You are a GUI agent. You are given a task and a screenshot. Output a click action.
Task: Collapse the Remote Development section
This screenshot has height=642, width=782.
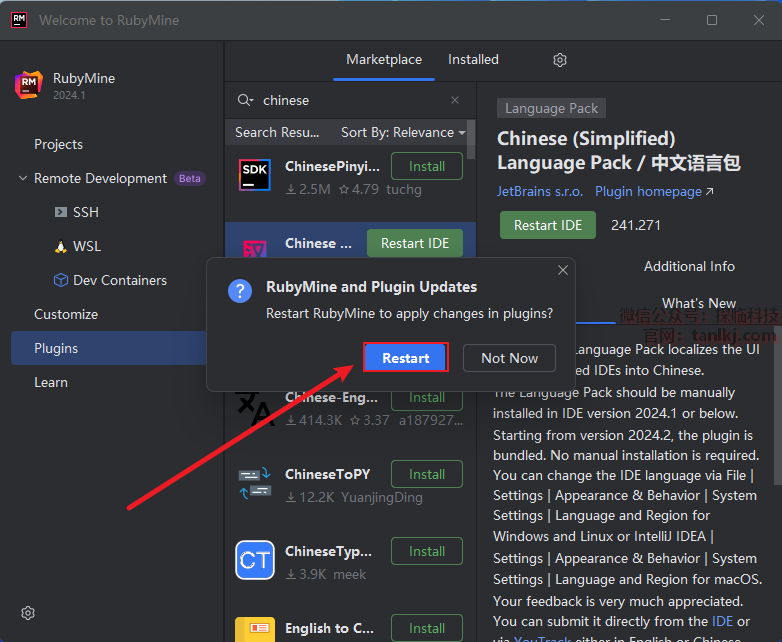(x=23, y=178)
